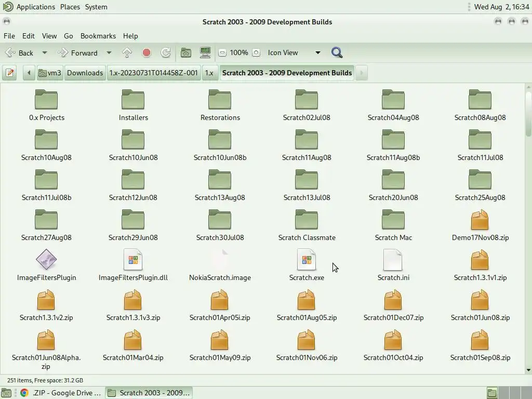Select the Scratch01Jun08Alpha.zip archive

46,350
